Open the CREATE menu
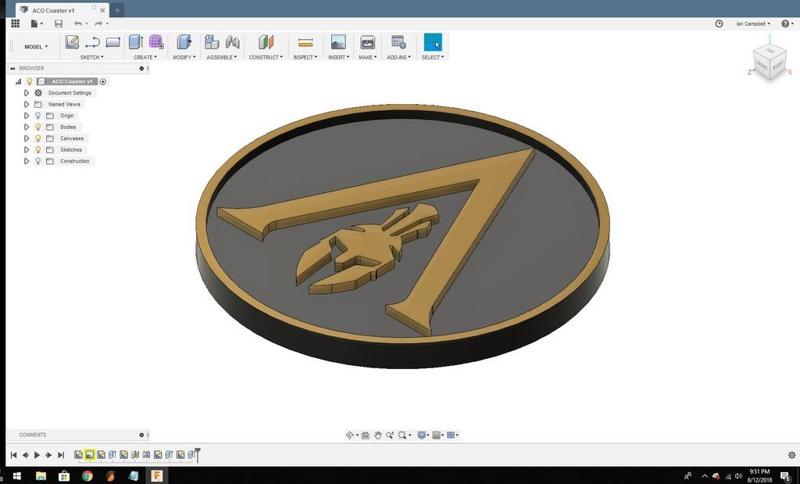The height and width of the screenshot is (484, 800). click(x=145, y=57)
